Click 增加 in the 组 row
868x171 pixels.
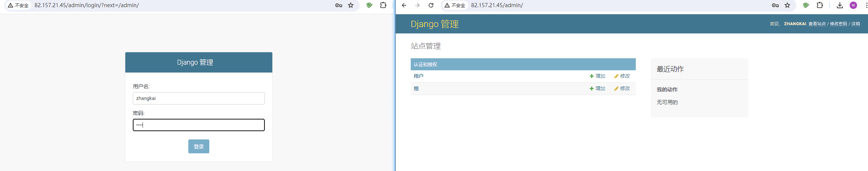tap(598, 89)
